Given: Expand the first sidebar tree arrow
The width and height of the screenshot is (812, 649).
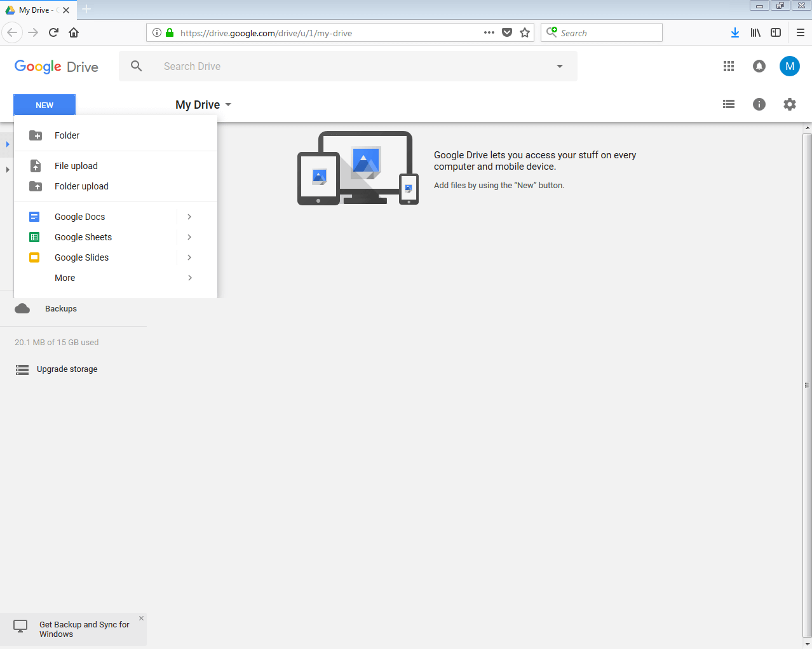Looking at the screenshot, I should 8,144.
